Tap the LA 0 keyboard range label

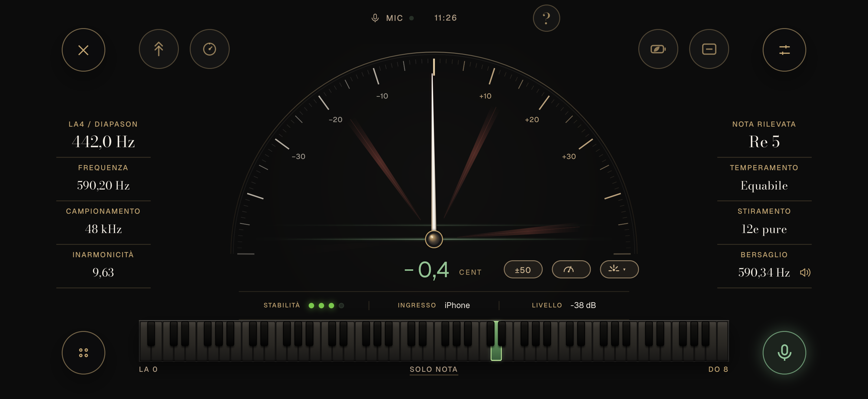(148, 369)
